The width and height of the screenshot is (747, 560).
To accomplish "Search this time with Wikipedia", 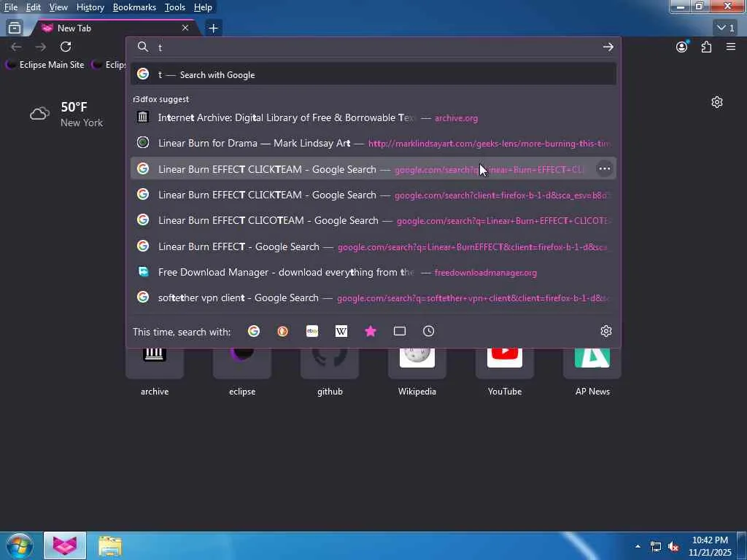I will [341, 332].
